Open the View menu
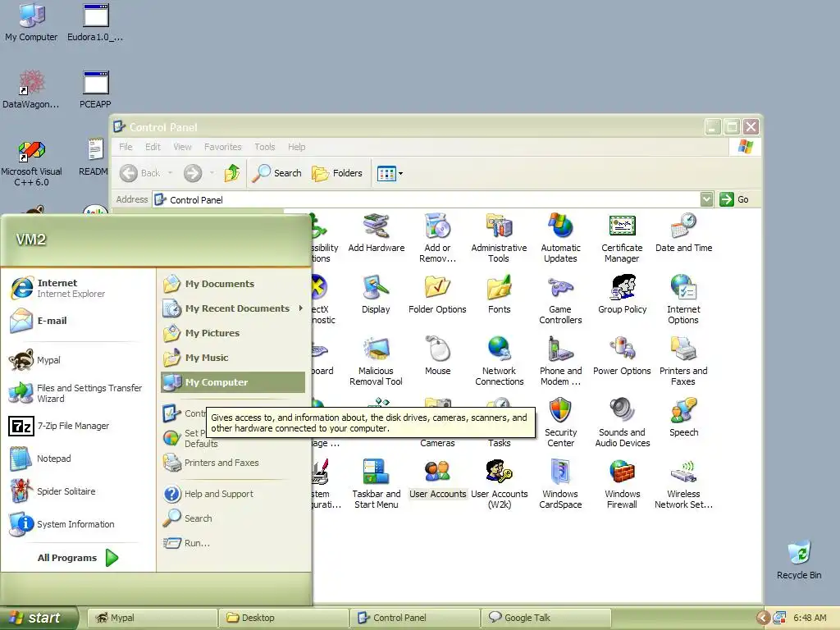Image resolution: width=840 pixels, height=630 pixels. coord(182,147)
